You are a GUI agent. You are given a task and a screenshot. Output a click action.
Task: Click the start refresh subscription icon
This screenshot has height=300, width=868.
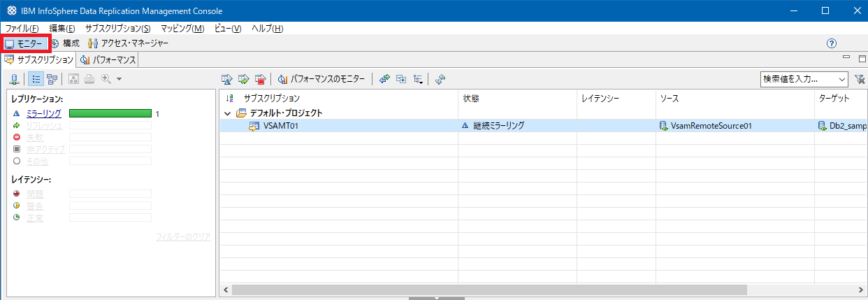243,80
